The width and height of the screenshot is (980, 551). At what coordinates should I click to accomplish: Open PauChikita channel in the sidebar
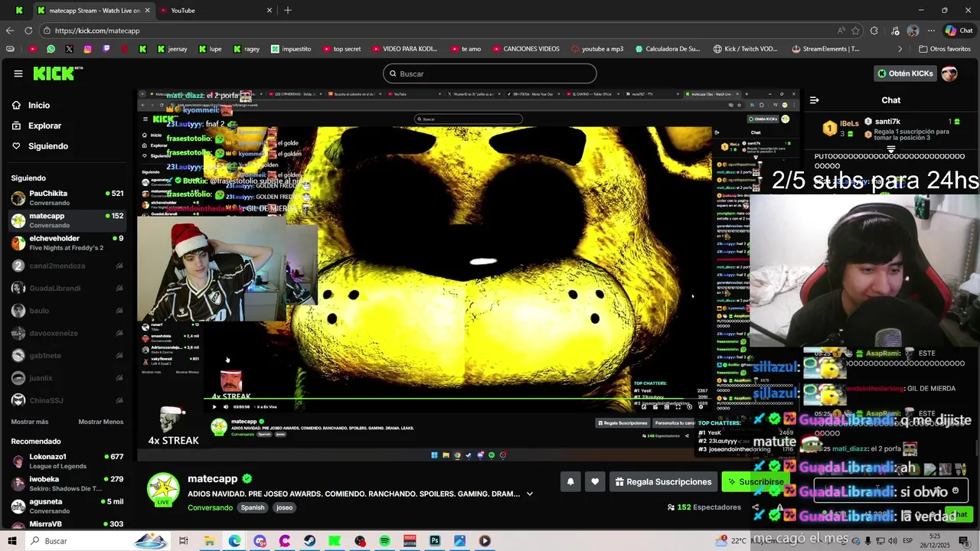click(x=67, y=198)
